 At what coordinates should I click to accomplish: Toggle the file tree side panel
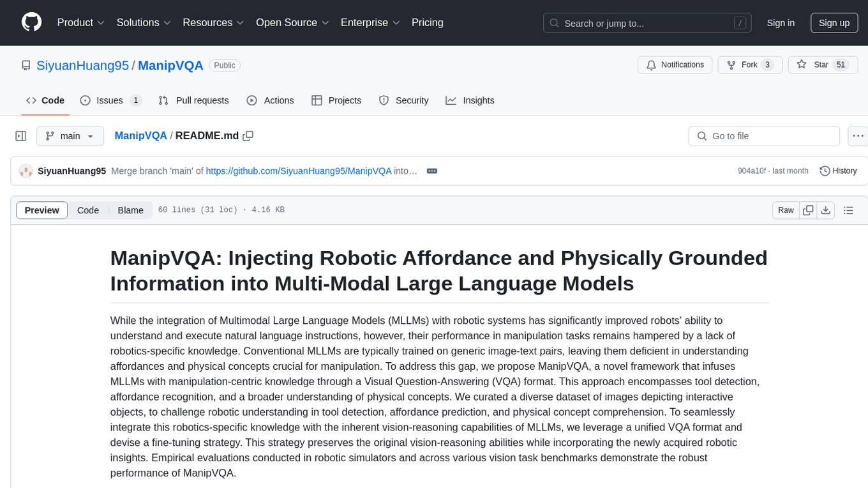click(21, 136)
